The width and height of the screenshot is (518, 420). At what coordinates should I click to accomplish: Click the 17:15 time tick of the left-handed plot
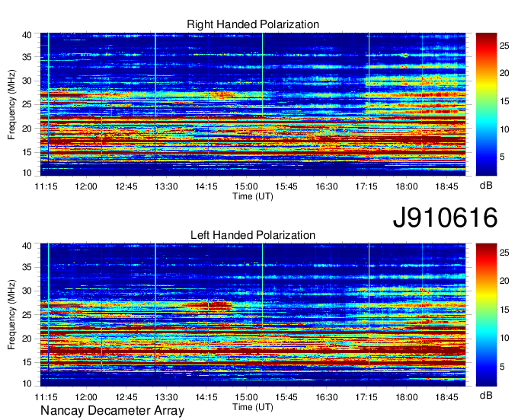tap(366, 397)
